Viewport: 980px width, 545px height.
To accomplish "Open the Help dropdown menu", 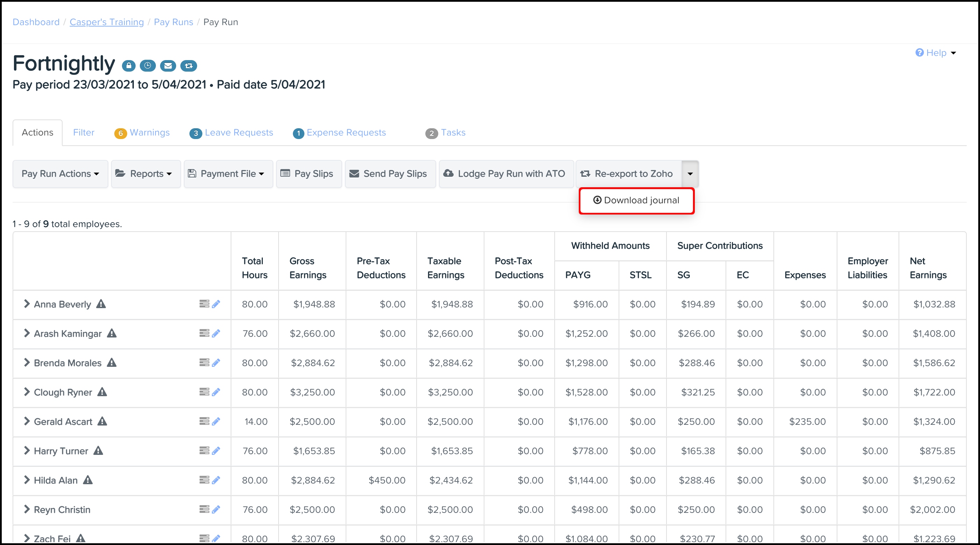I will click(x=936, y=53).
